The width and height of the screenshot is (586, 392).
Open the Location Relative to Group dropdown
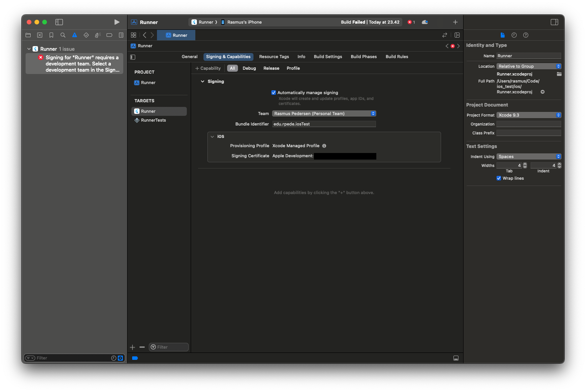point(529,66)
